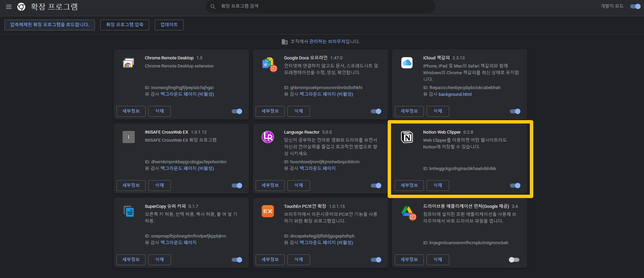Click the search magnifier icon
Viewport: 644px width, 278px height.
(213, 6)
